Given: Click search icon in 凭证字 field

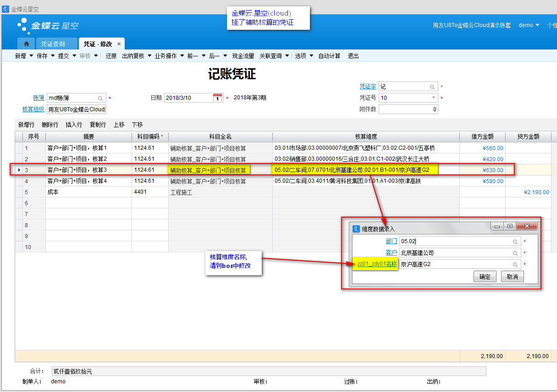Looking at the screenshot, I should [432, 87].
